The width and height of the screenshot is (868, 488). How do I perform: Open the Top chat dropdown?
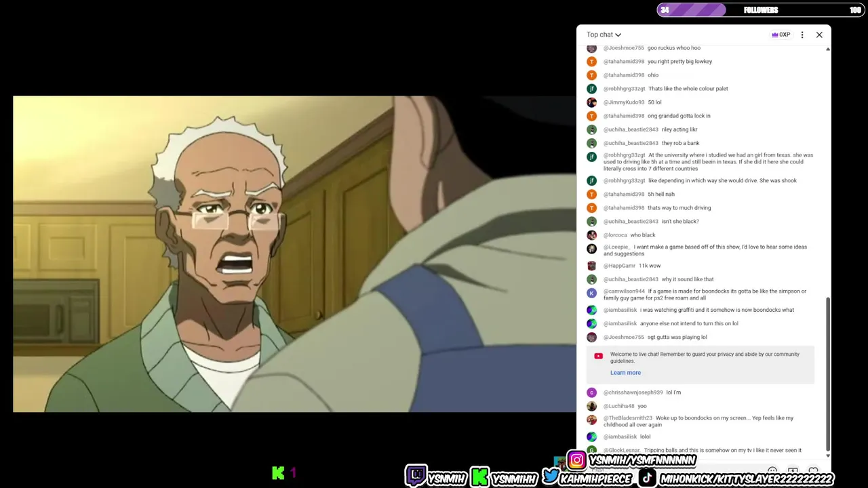pyautogui.click(x=604, y=35)
